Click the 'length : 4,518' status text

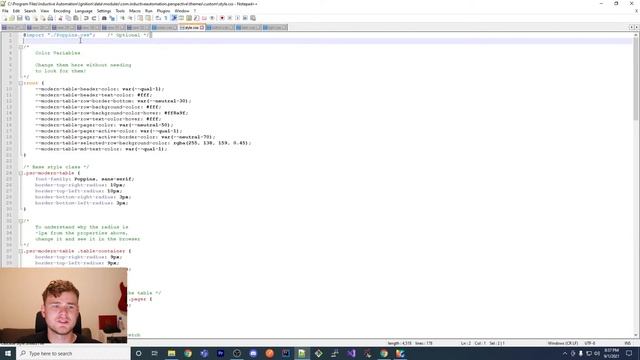click(x=400, y=343)
